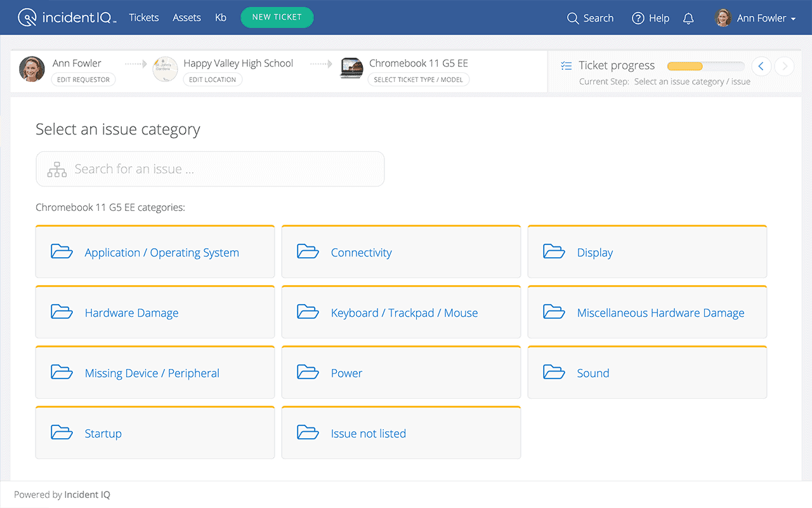Viewport: 812px width, 508px height.
Task: Open the Assets menu
Action: point(187,18)
